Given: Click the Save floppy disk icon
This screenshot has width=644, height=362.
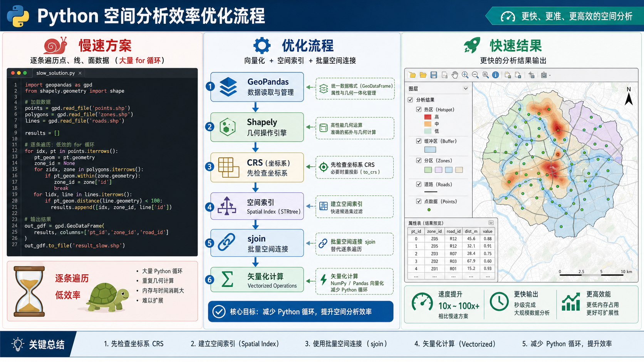Looking at the screenshot, I should (434, 75).
